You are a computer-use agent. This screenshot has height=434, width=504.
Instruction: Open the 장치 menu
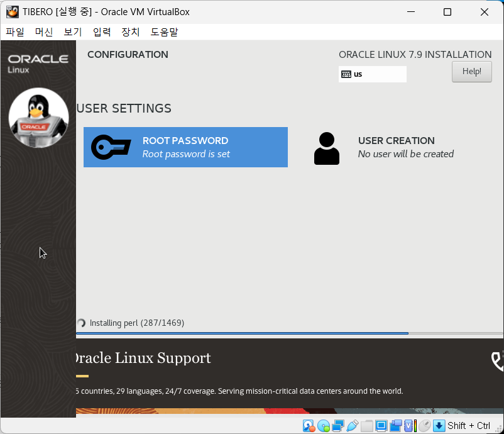[131, 32]
